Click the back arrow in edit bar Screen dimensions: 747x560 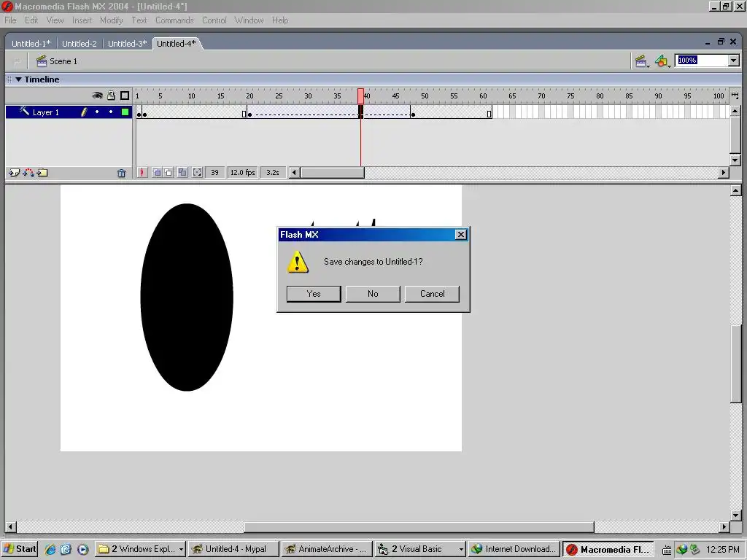tap(18, 61)
